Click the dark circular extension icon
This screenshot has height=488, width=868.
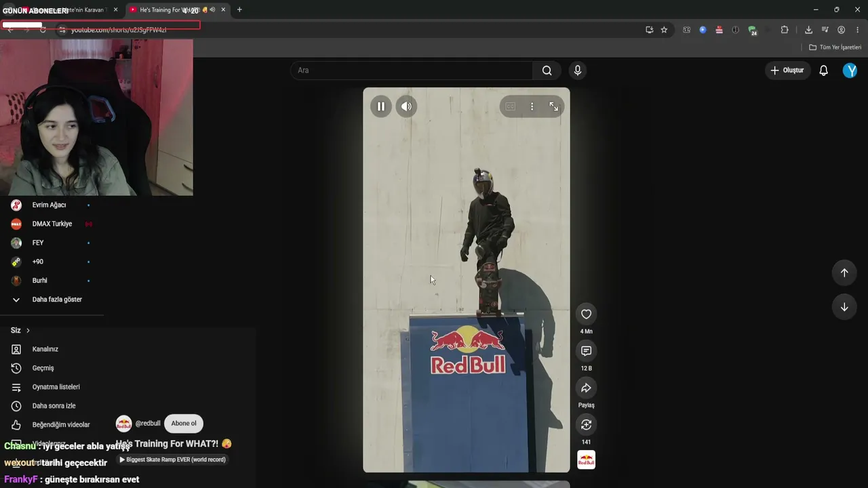click(x=735, y=30)
